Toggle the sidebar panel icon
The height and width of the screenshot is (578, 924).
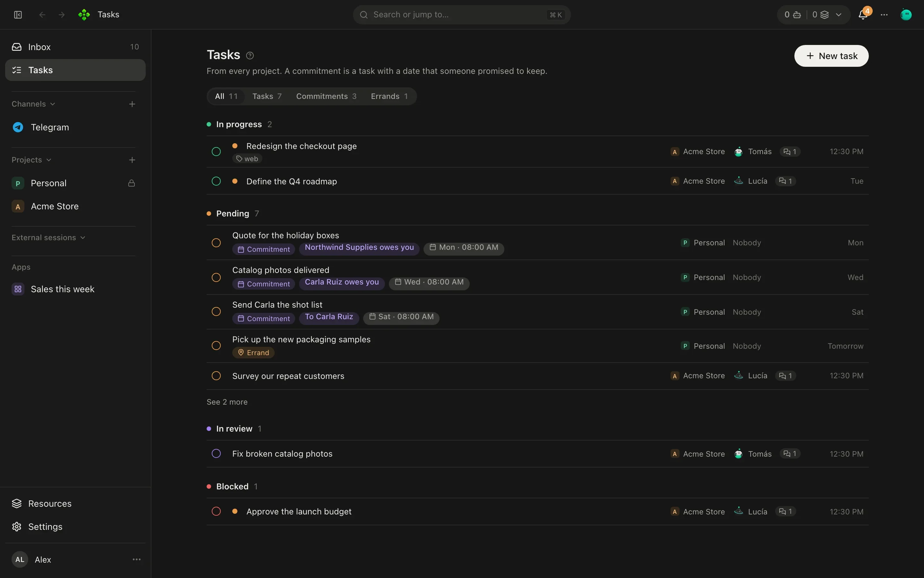[x=18, y=14]
